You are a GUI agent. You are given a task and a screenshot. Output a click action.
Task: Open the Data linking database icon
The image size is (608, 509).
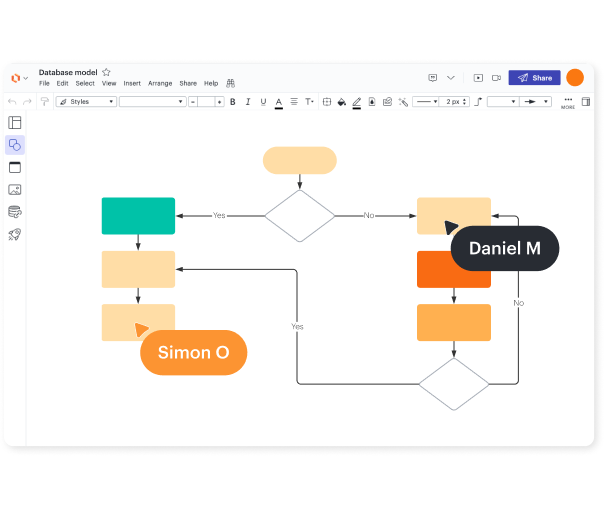click(15, 211)
